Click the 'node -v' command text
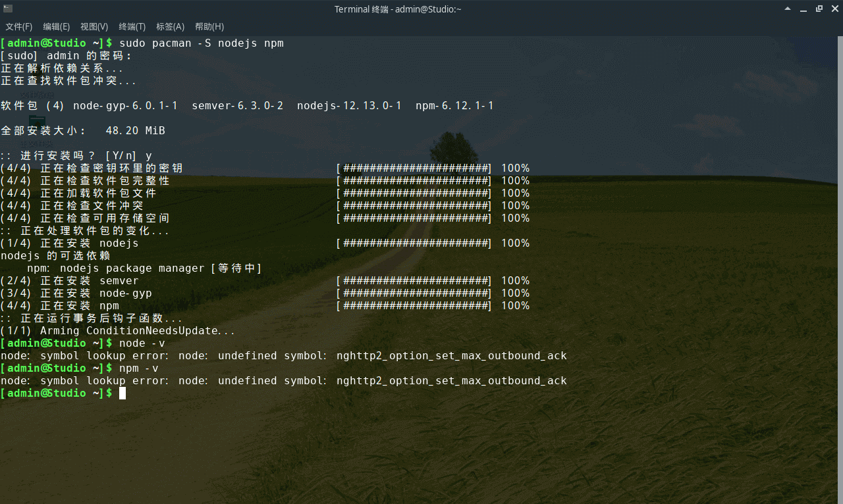Viewport: 843px width, 504px height. (x=142, y=343)
